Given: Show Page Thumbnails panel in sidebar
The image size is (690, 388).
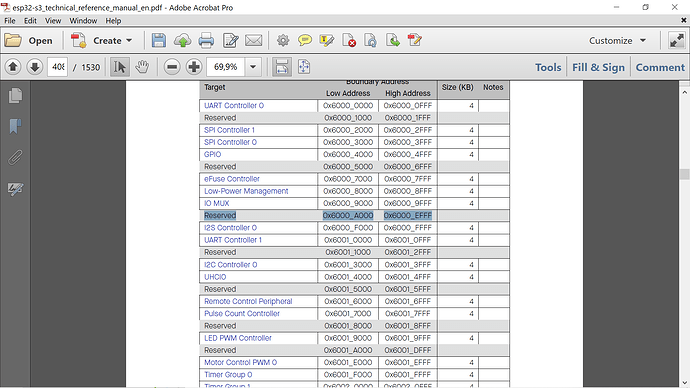Looking at the screenshot, I should [x=15, y=95].
